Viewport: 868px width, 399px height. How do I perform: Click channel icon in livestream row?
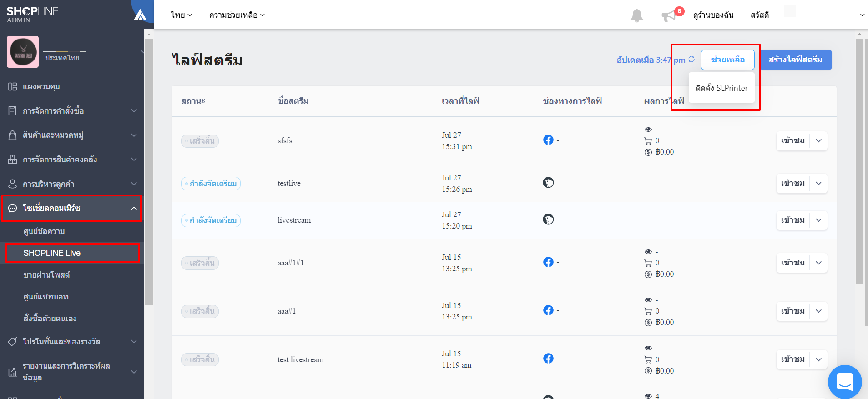click(x=548, y=219)
